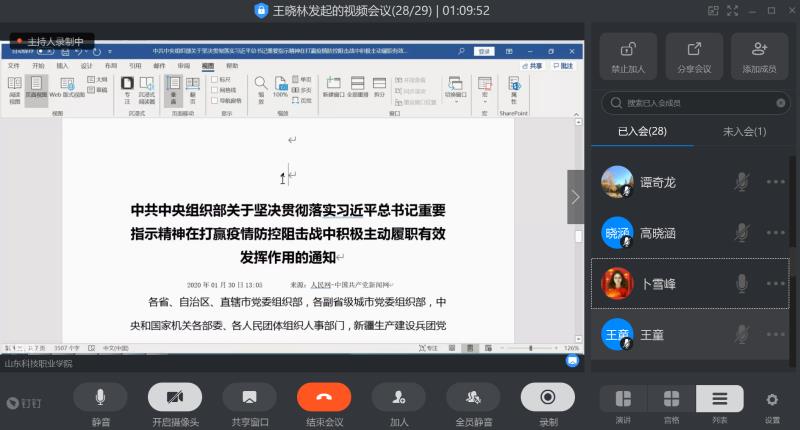Toggle 谭奇龙's microphone icon
This screenshot has height=430, width=800.
pyautogui.click(x=741, y=182)
